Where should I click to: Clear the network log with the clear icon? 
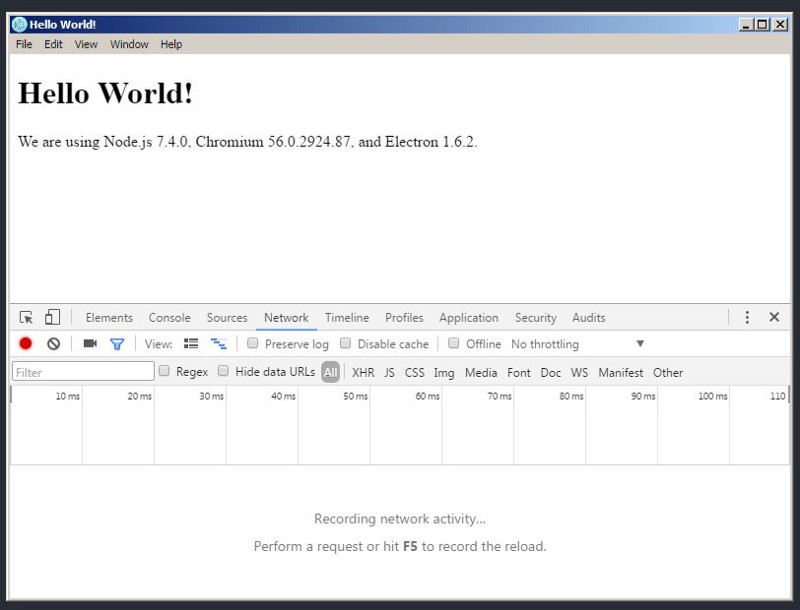click(54, 344)
